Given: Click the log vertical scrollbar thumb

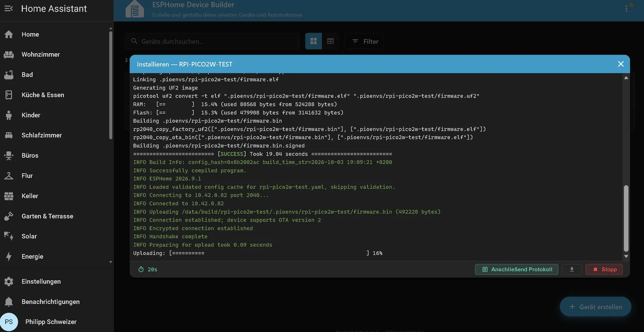Looking at the screenshot, I should pos(626,218).
